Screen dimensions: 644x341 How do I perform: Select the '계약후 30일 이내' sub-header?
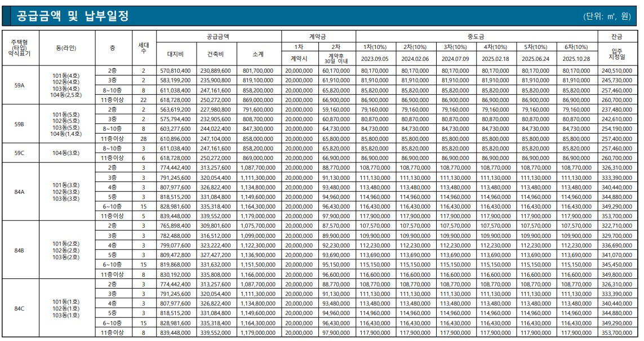336,59
